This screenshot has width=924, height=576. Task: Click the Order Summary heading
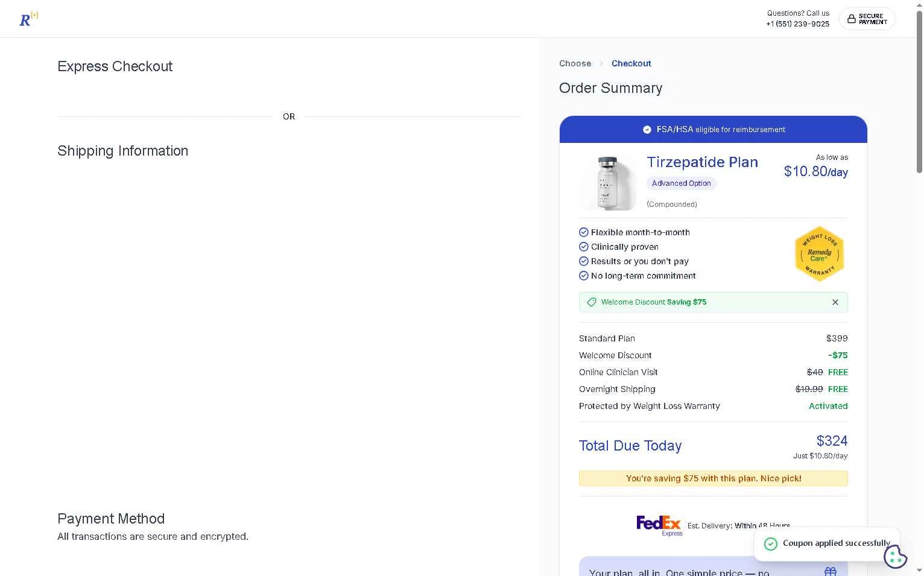pos(610,88)
